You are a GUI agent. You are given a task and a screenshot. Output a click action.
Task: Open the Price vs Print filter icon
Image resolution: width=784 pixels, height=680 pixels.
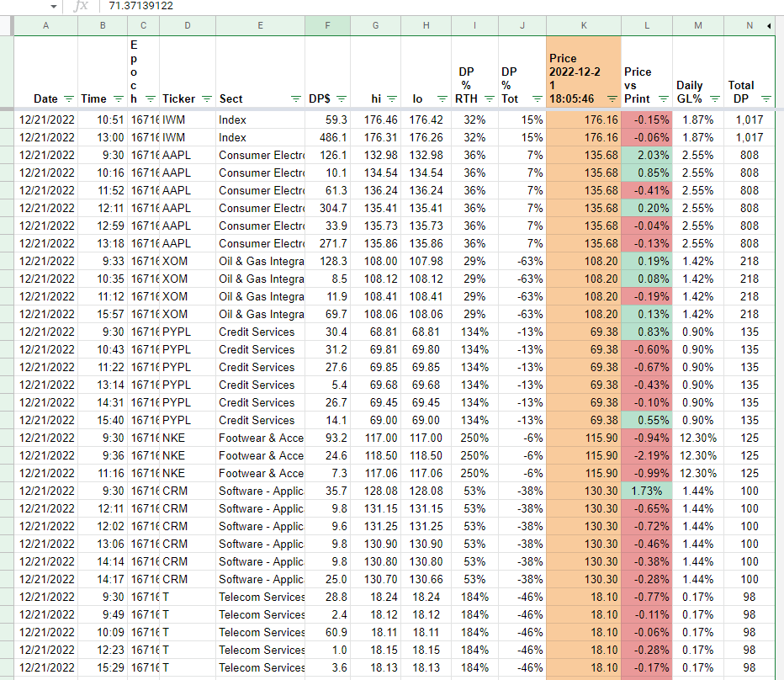click(x=664, y=99)
